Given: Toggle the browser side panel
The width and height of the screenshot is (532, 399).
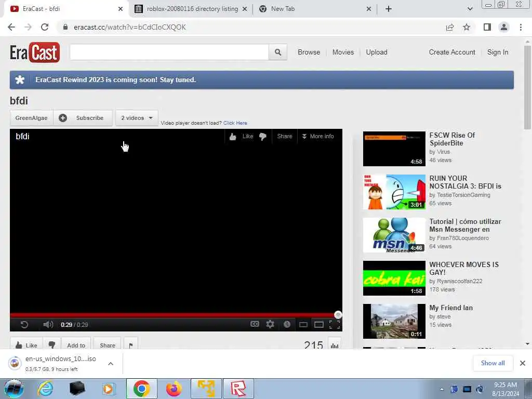Looking at the screenshot, I should (x=487, y=27).
